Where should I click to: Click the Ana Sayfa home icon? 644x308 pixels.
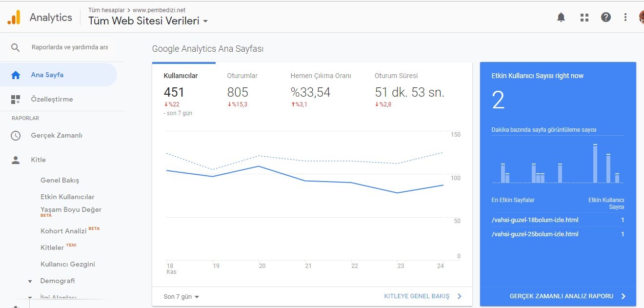pos(16,75)
